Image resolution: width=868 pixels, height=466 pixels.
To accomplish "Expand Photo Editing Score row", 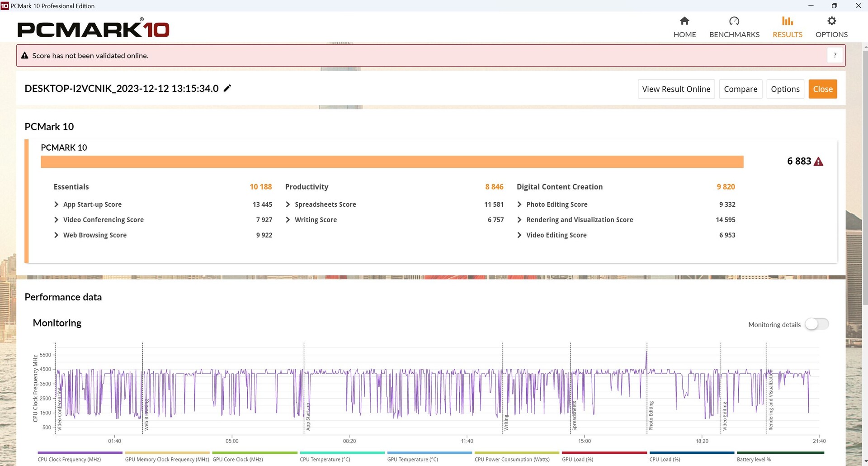I will (626, 204).
